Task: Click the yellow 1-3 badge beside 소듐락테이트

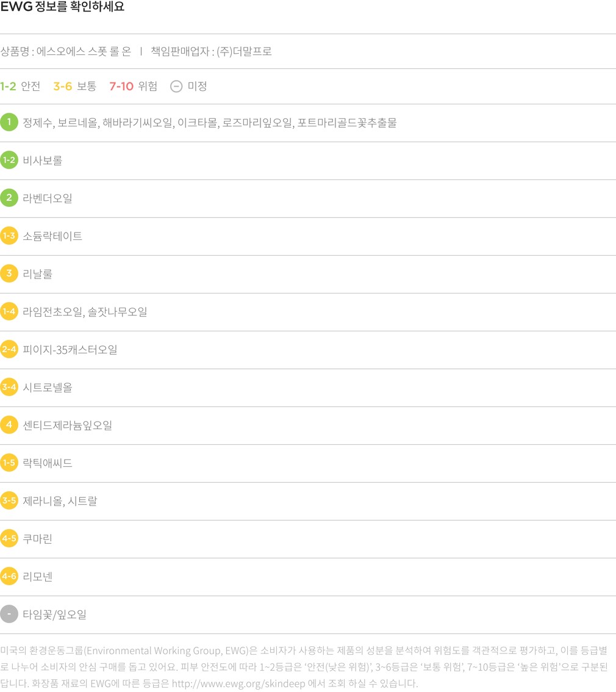Action: pos(9,236)
